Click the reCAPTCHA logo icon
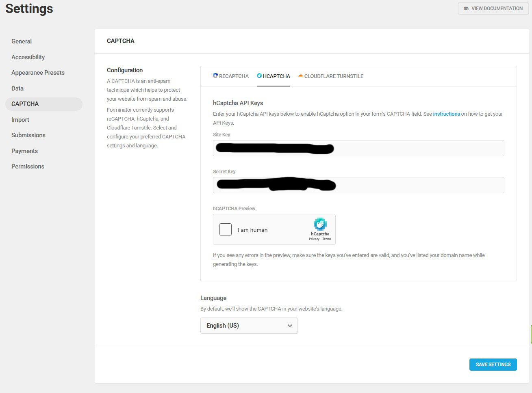532x393 pixels. click(x=215, y=76)
